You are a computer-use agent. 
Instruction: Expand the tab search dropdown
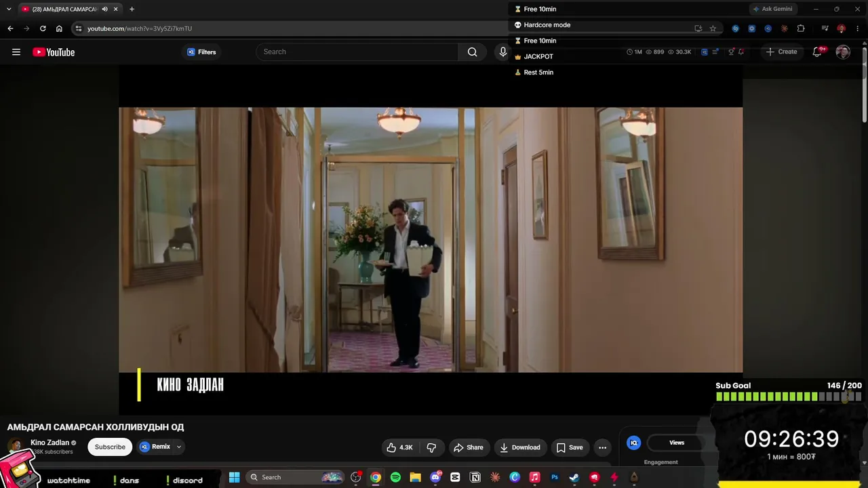(x=9, y=9)
